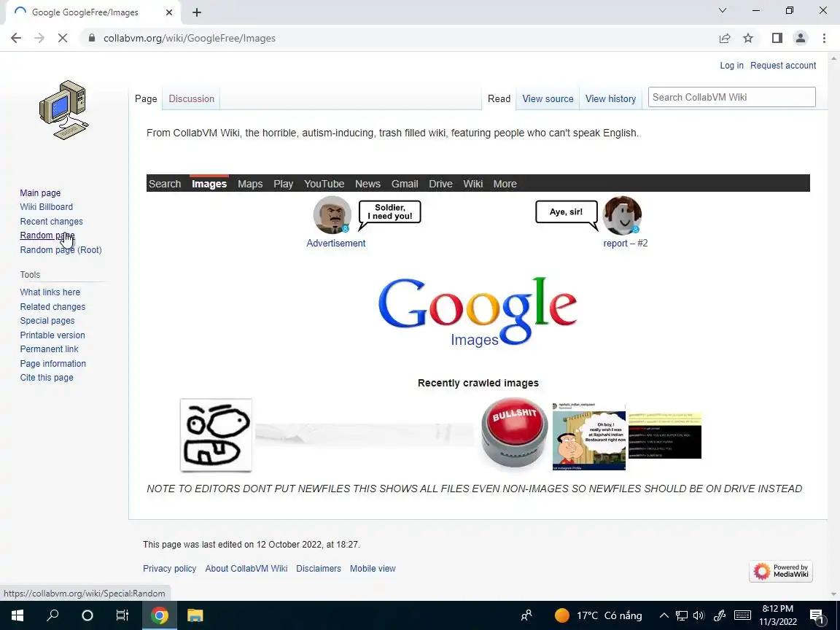Open More in the black nav bar

coord(505,184)
